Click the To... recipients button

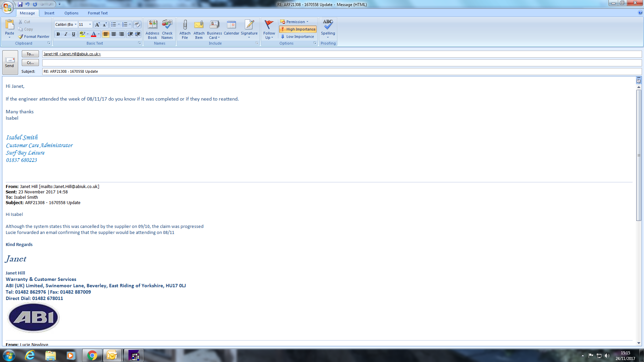tap(30, 54)
